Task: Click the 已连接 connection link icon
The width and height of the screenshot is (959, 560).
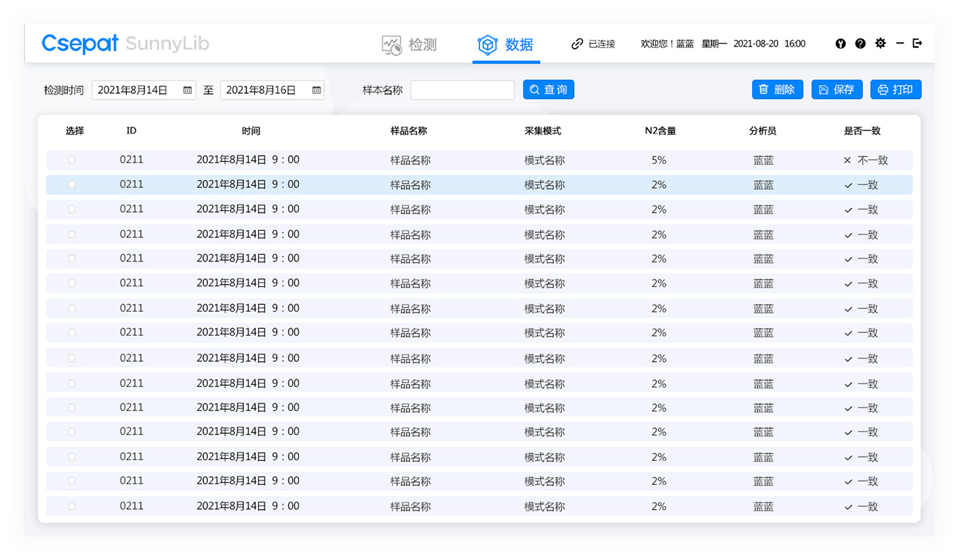Action: (x=578, y=44)
